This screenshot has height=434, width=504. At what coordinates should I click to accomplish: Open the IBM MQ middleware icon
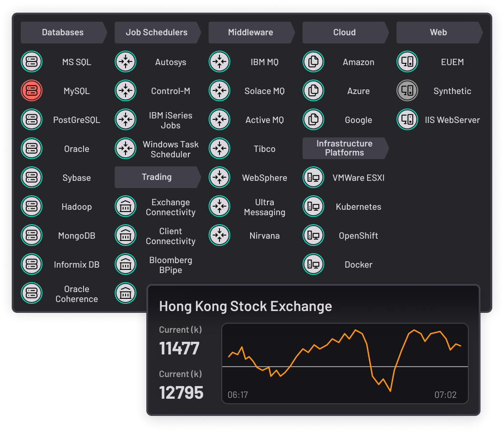pos(219,61)
